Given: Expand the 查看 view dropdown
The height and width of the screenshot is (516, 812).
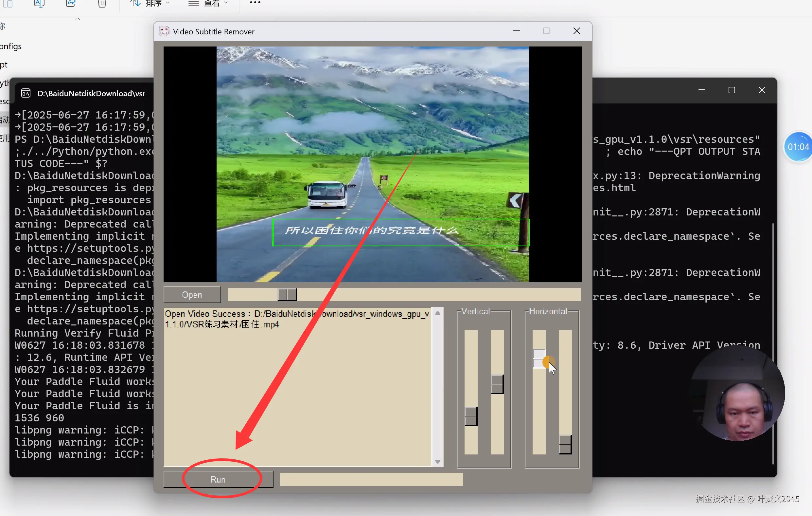Looking at the screenshot, I should pos(208,3).
